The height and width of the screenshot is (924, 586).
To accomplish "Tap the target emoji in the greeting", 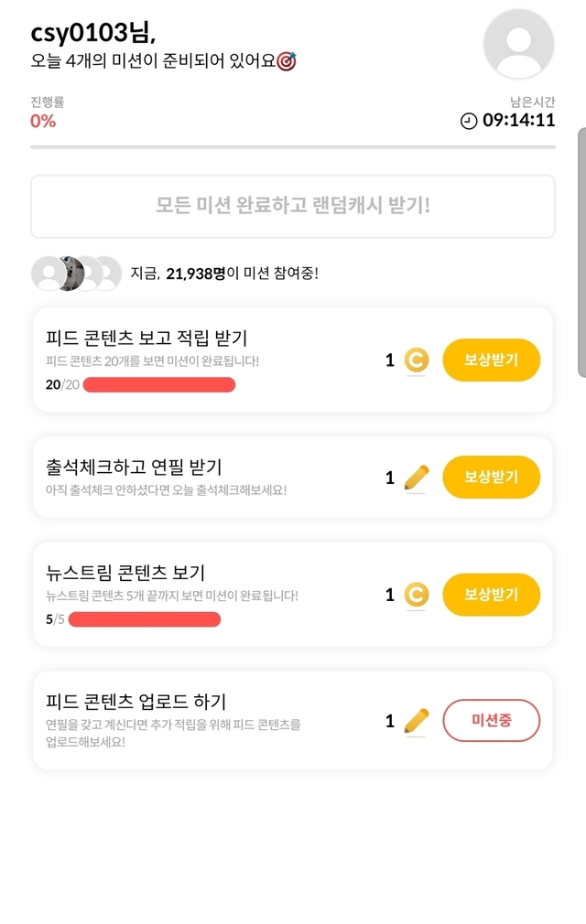I will (287, 61).
